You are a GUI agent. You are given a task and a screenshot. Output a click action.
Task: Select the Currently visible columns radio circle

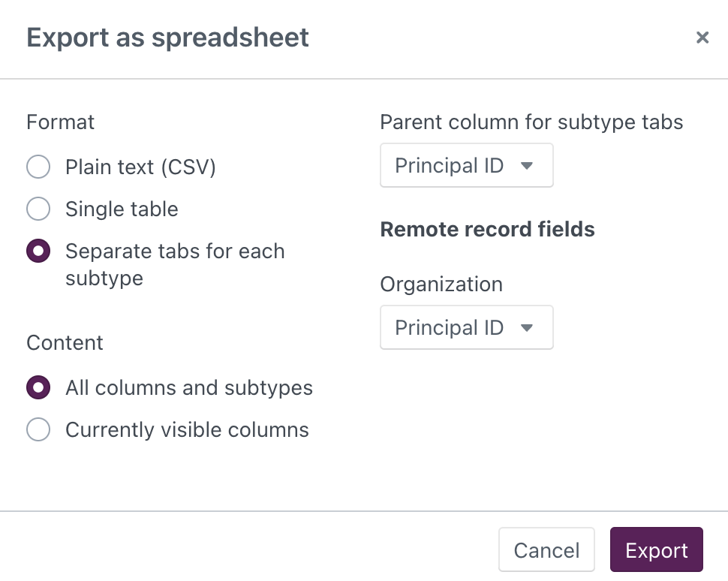coord(38,429)
